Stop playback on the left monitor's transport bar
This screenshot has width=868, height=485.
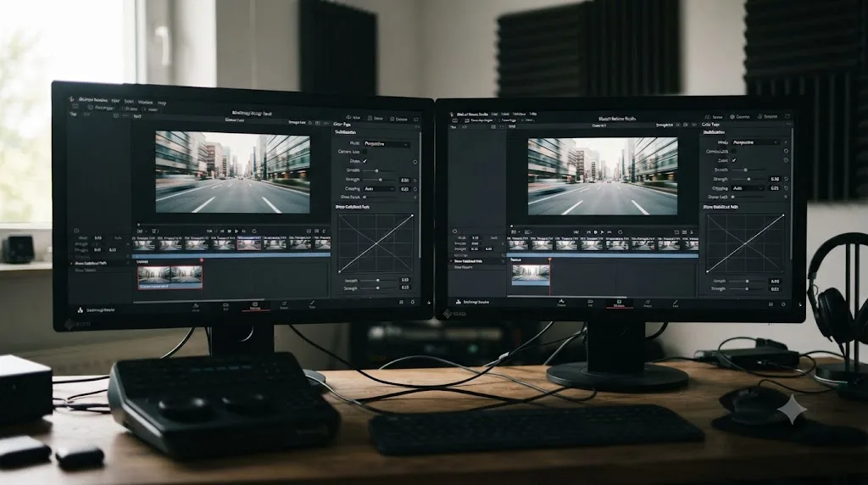point(229,231)
